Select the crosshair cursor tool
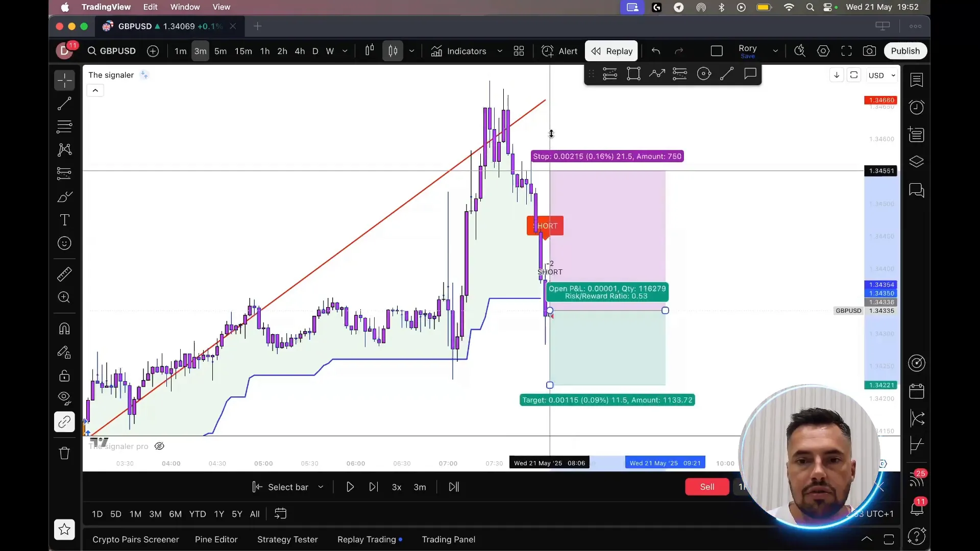This screenshot has width=980, height=551. 64,81
